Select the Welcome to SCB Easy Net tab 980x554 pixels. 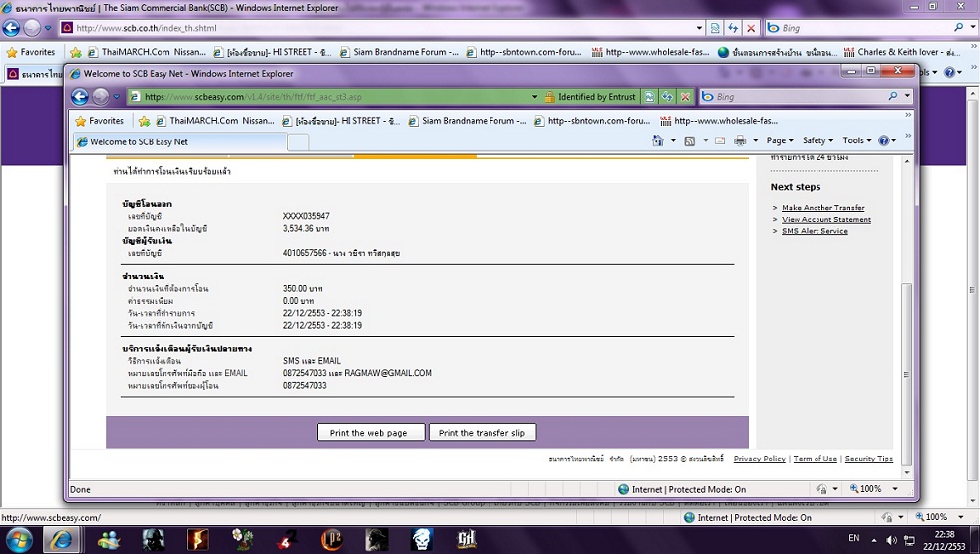(179, 141)
